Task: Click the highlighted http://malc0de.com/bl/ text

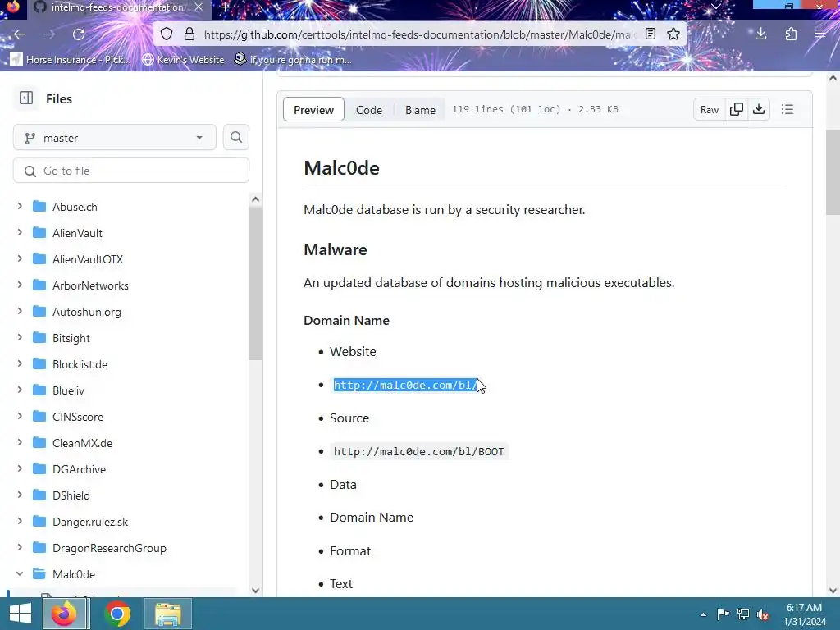Action: coord(405,385)
